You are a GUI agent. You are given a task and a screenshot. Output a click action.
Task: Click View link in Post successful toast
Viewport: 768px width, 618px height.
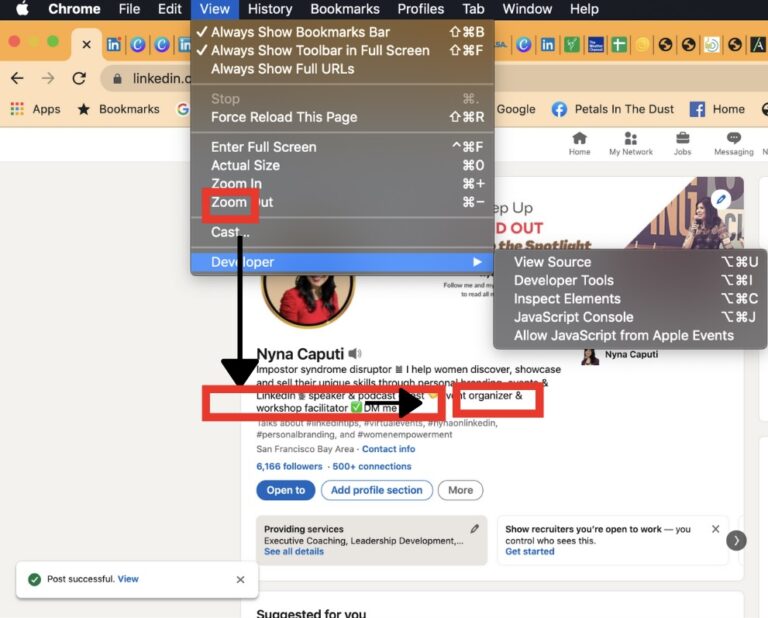[128, 579]
